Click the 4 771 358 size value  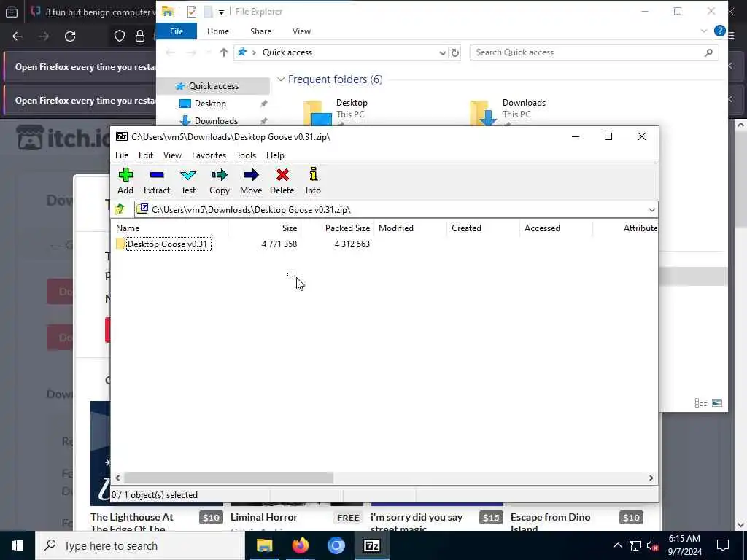tap(279, 244)
